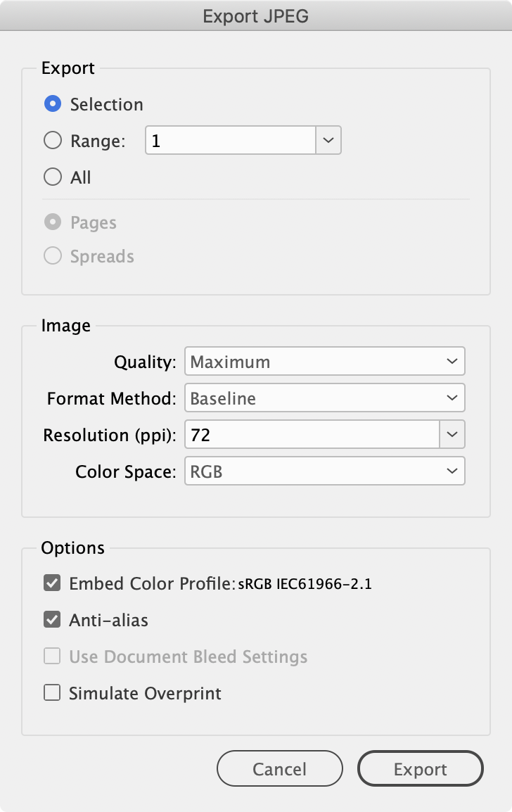
Task: Choose the Range export option
Action: click(53, 140)
